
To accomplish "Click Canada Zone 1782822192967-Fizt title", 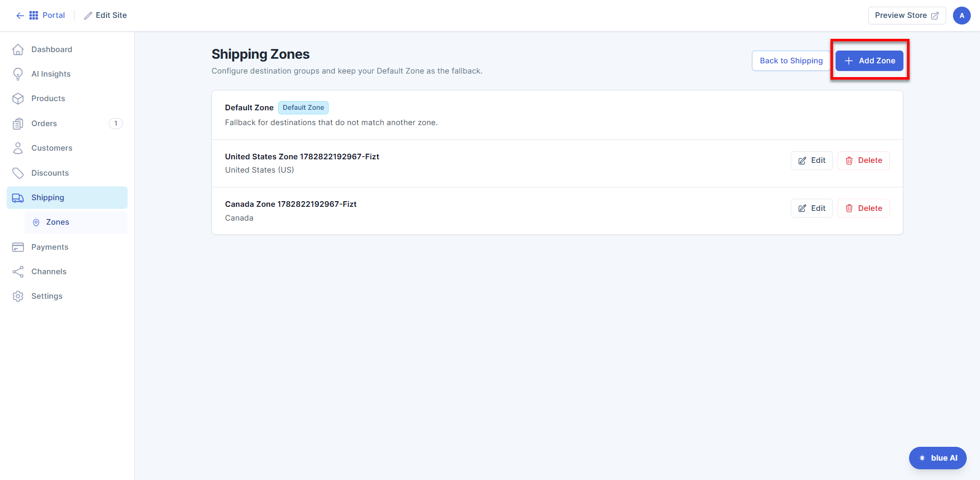I will (291, 204).
